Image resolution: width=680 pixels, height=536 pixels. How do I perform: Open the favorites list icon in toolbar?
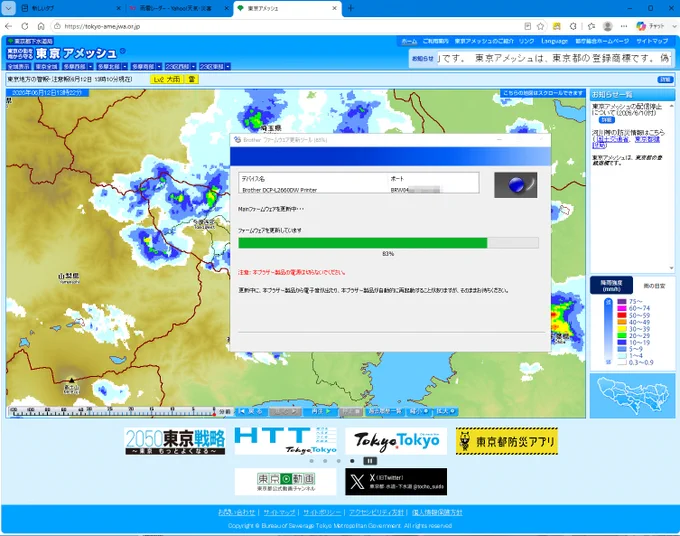pyautogui.click(x=591, y=26)
